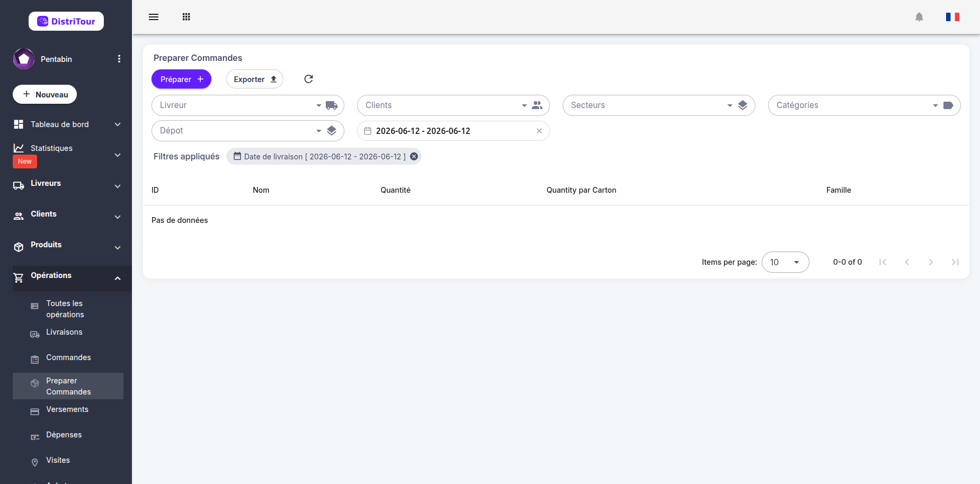Screen dimensions: 980x484
Task: Click the Opérations cart icon
Action: [19, 278]
